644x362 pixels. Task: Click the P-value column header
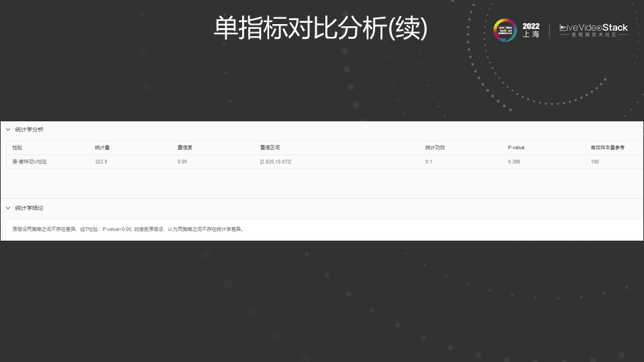[516, 147]
